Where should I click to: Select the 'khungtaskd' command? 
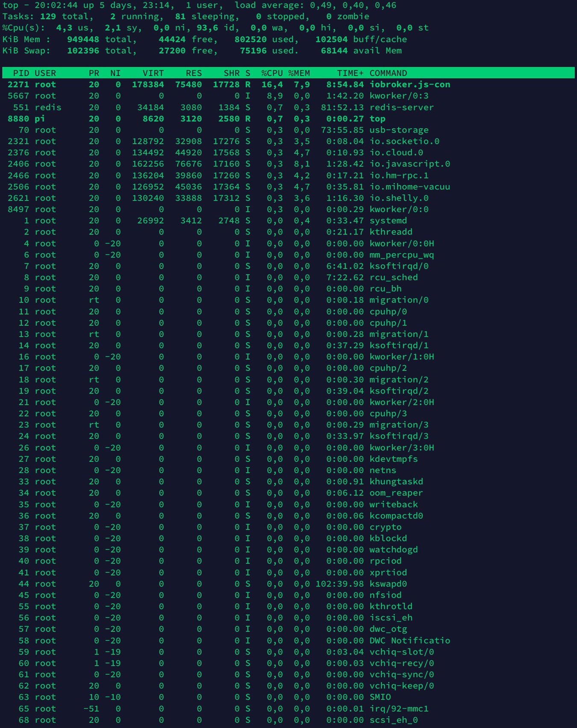click(396, 482)
